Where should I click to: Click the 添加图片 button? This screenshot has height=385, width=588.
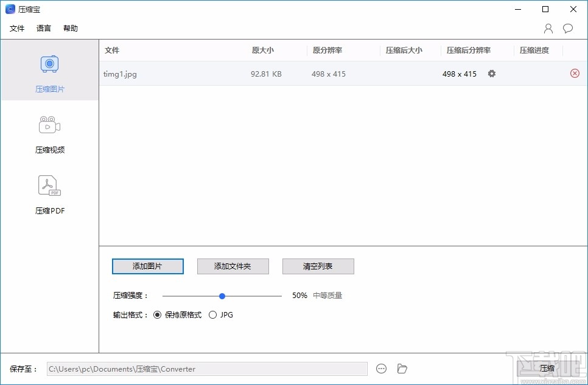click(147, 266)
